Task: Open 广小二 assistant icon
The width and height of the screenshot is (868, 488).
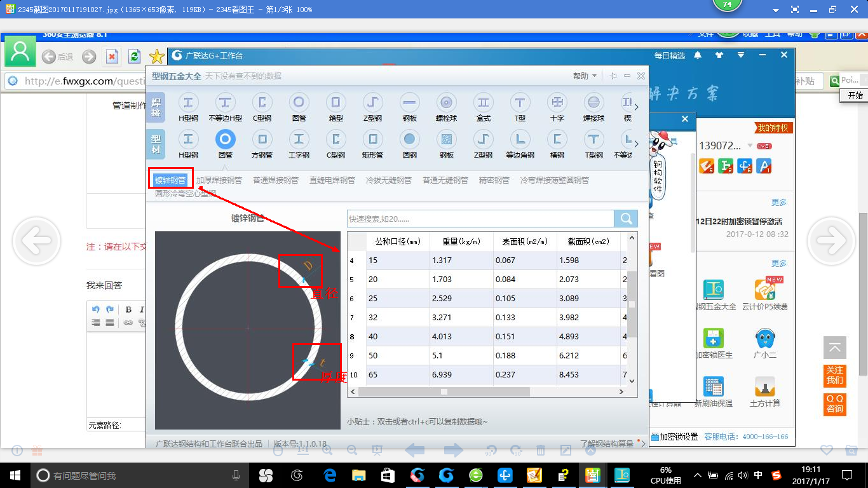Action: pyautogui.click(x=764, y=339)
